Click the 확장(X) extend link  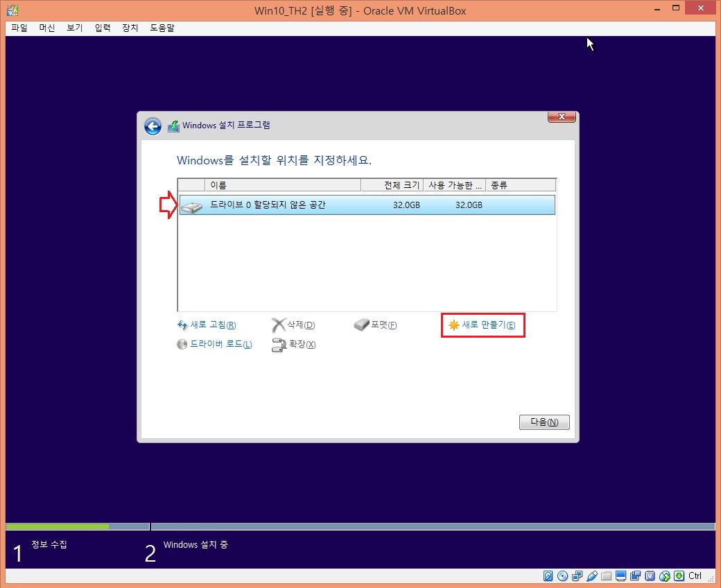pos(294,345)
